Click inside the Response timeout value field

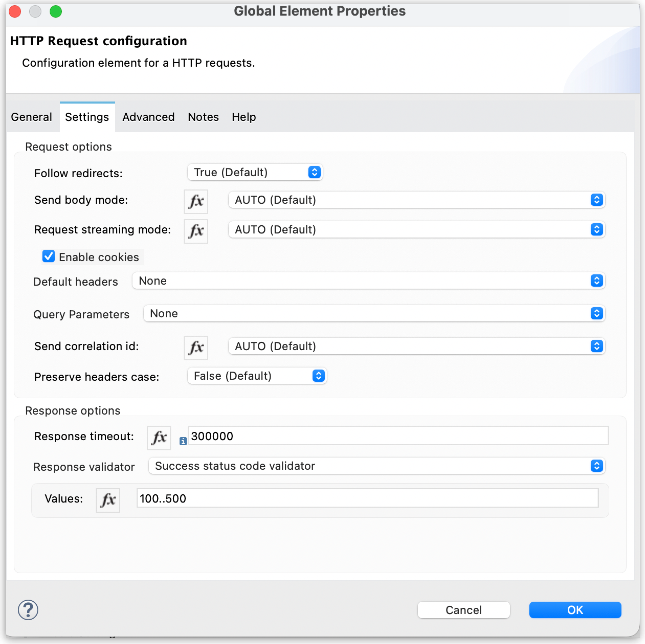[x=397, y=436]
